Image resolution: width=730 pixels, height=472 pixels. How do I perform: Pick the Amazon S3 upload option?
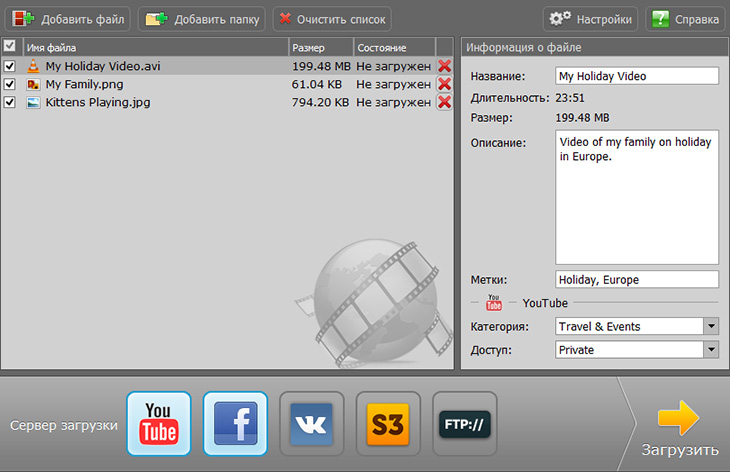tap(388, 424)
